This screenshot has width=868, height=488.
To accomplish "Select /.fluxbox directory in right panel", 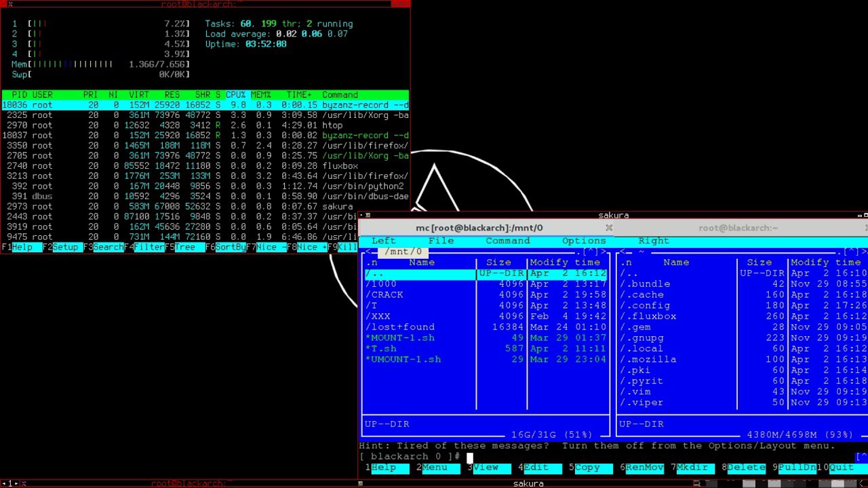I will click(743, 317).
